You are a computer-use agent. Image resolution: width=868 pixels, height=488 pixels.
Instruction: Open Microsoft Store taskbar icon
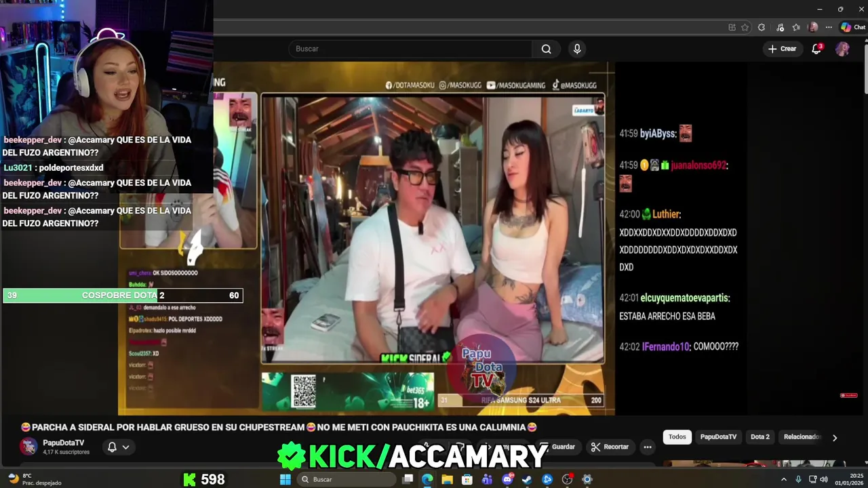point(467,479)
